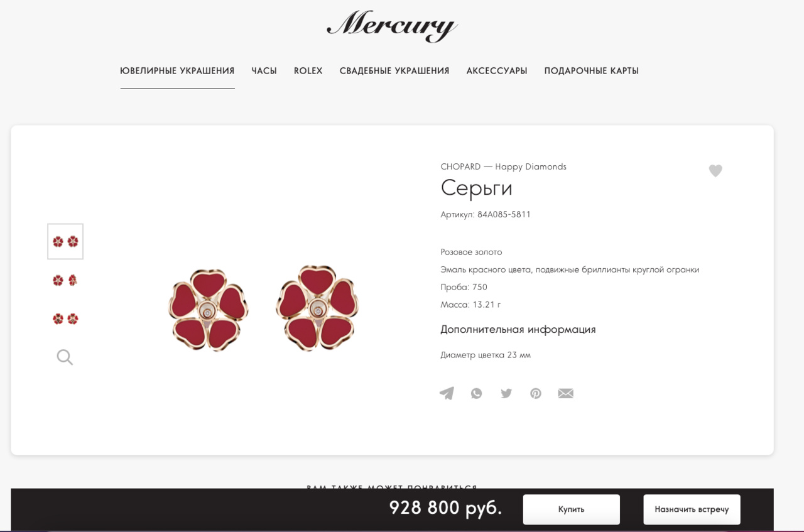Open Rolex menu item

click(308, 71)
